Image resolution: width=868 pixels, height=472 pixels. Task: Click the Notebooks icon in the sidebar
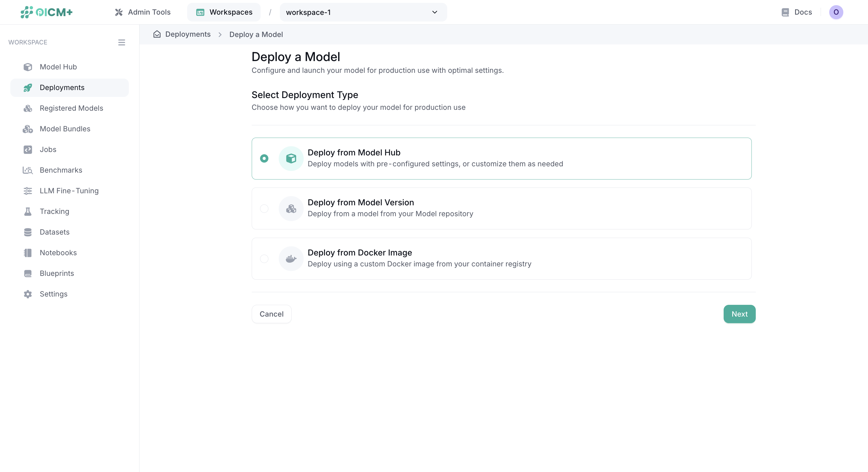pyautogui.click(x=28, y=253)
